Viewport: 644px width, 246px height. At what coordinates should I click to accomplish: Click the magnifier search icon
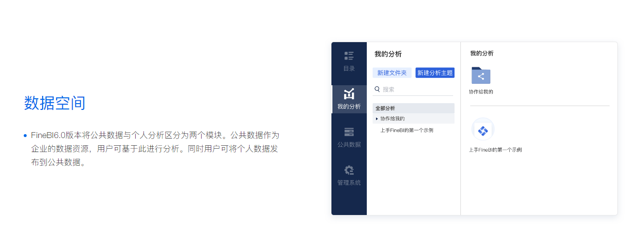pyautogui.click(x=377, y=89)
